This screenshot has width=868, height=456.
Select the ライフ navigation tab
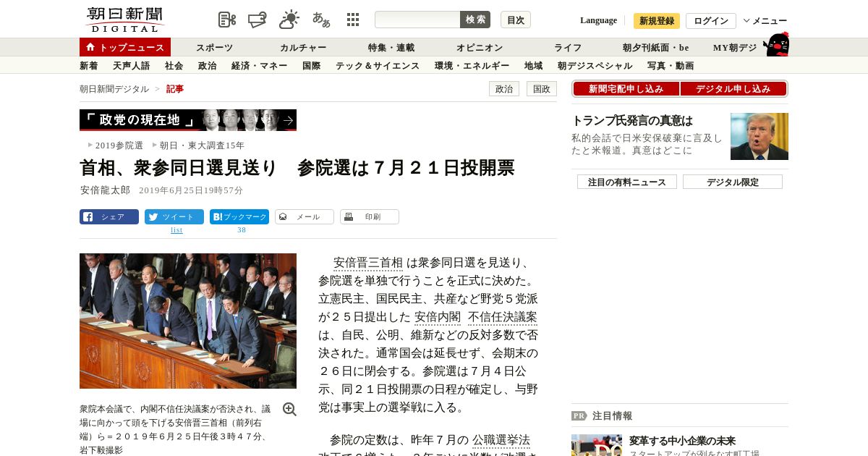tap(568, 48)
